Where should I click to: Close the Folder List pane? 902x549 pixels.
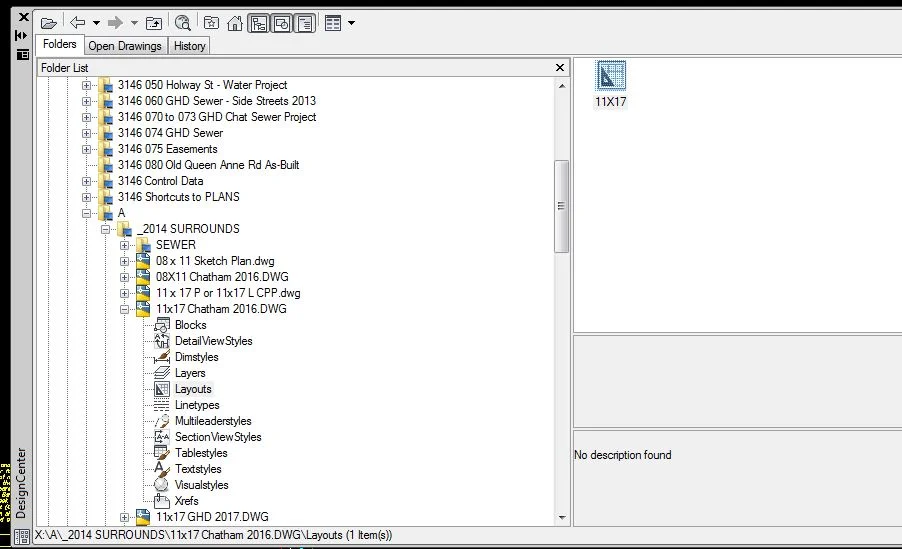560,67
